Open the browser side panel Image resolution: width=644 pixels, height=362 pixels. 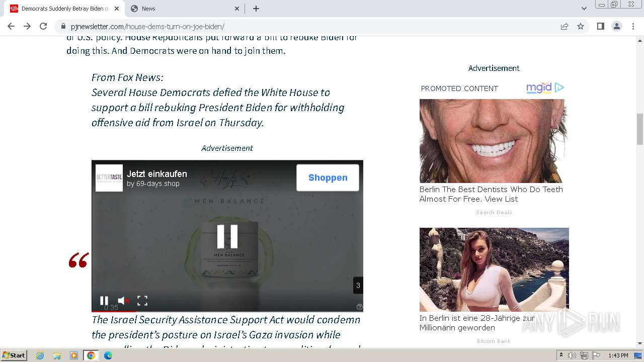click(x=600, y=26)
